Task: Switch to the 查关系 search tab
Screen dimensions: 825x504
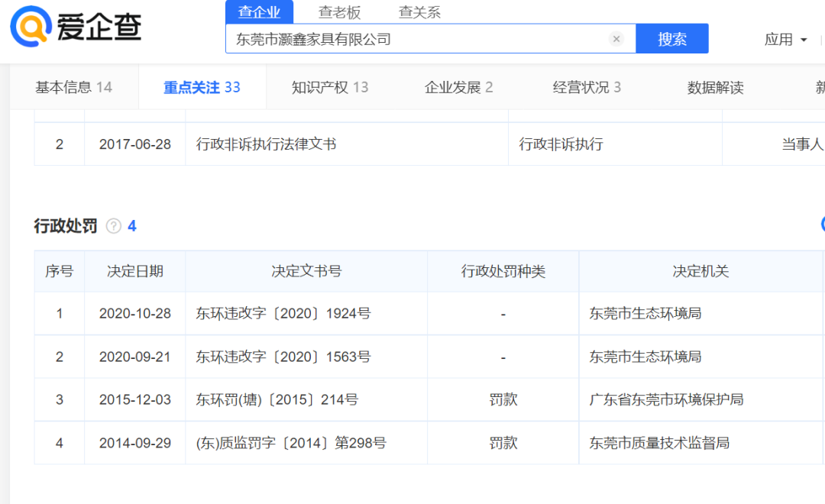Action: [x=419, y=12]
